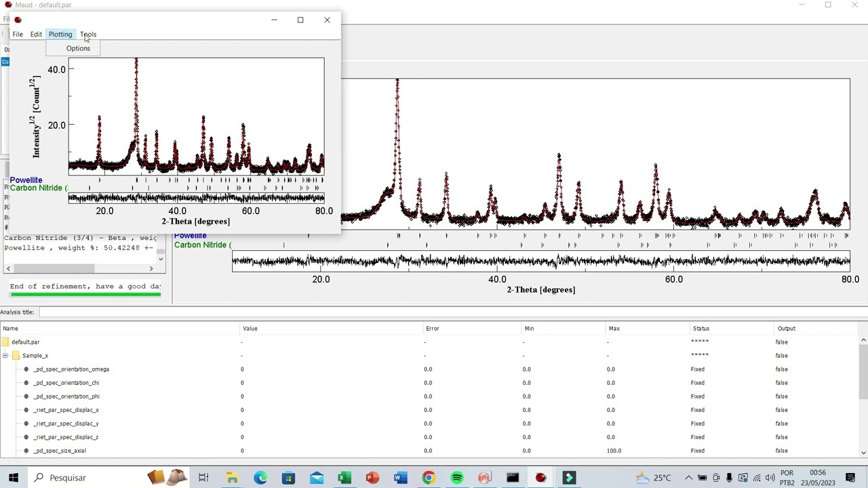
Task: Open the Tools menu in plot window
Action: [88, 34]
